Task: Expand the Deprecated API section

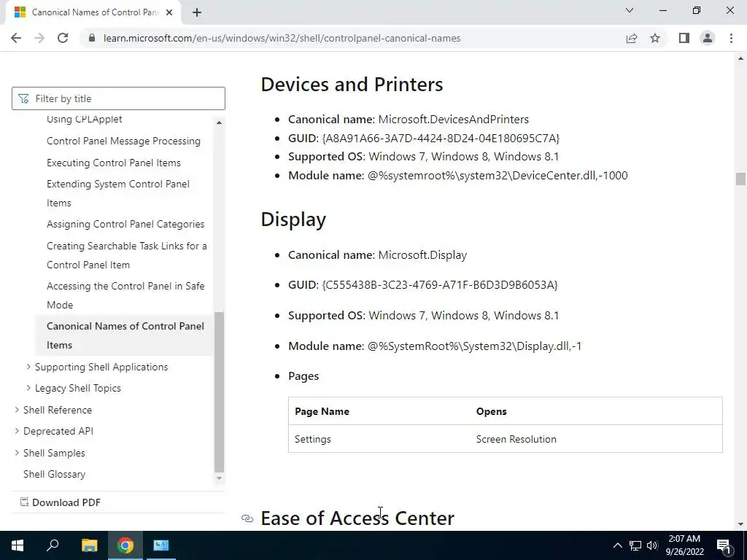Action: [x=17, y=431]
